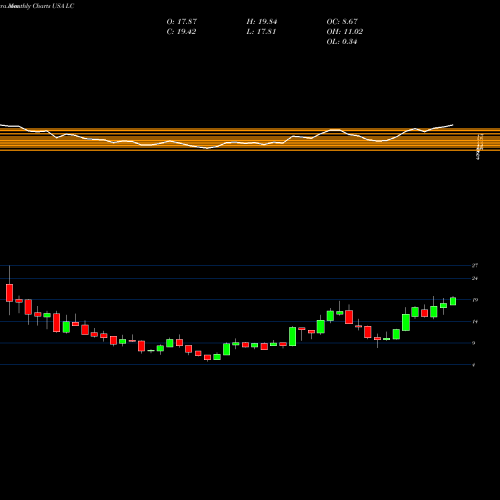Viewport: 500px width, 500px height.
Task: Click the 'H: 19.84' high price value
Action: click(262, 22)
